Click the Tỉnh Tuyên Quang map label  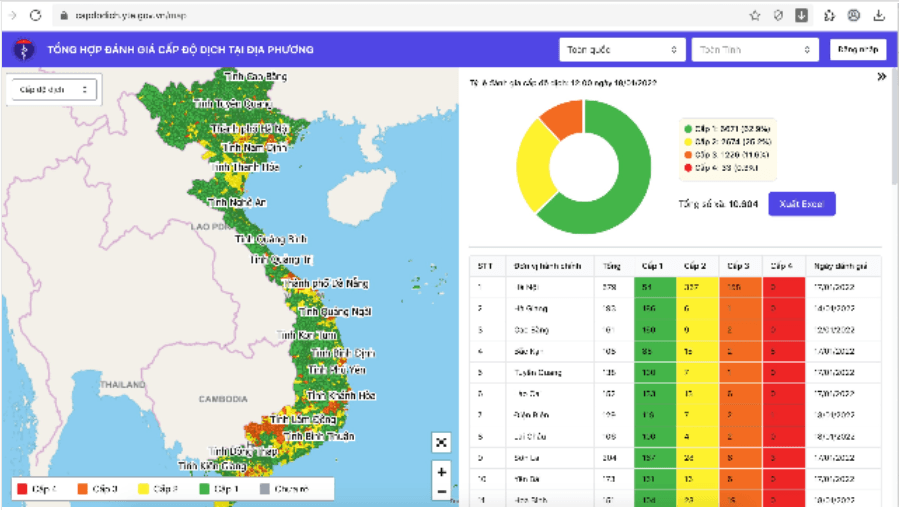(233, 104)
